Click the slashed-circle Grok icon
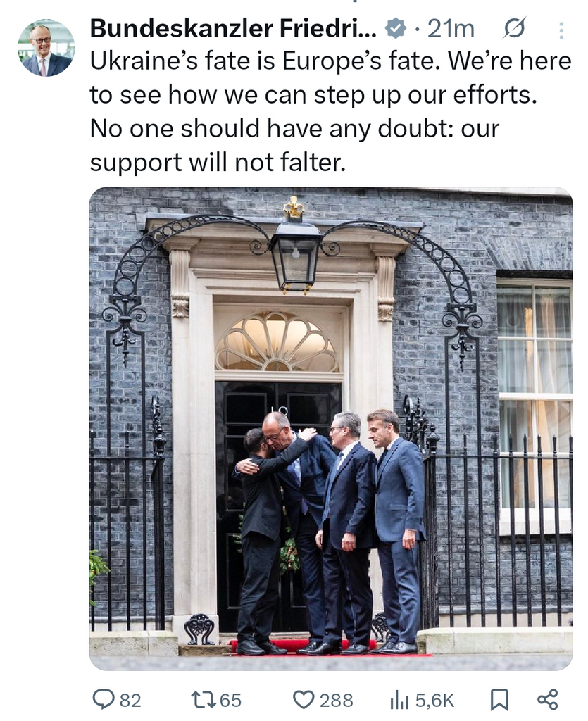 click(x=513, y=29)
